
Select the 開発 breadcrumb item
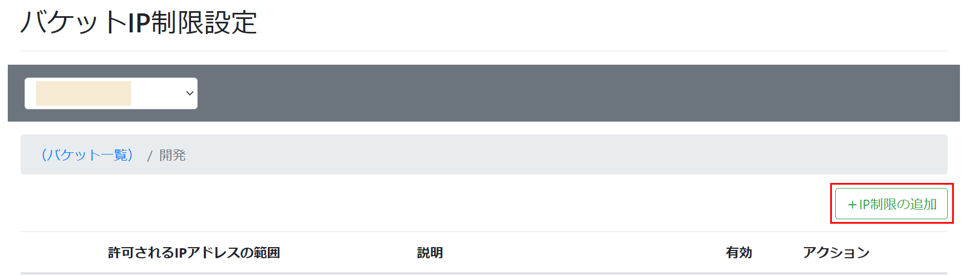tap(173, 155)
